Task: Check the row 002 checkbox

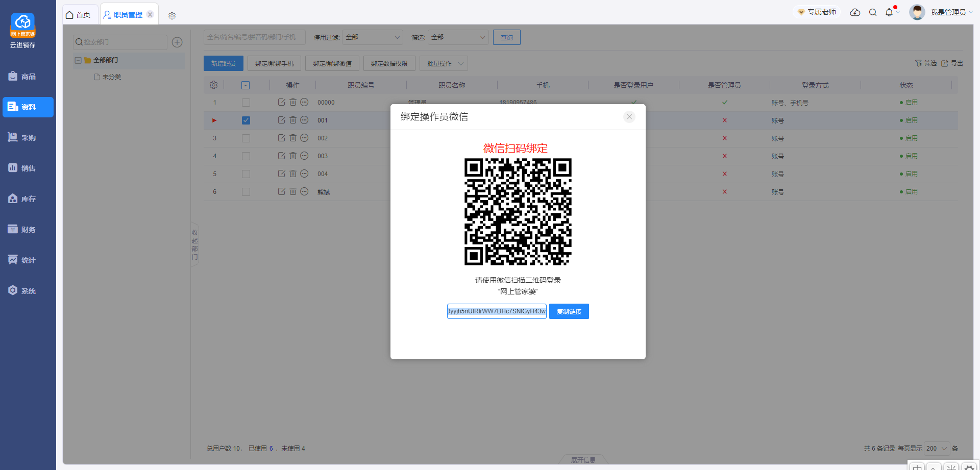Action: pos(246,138)
